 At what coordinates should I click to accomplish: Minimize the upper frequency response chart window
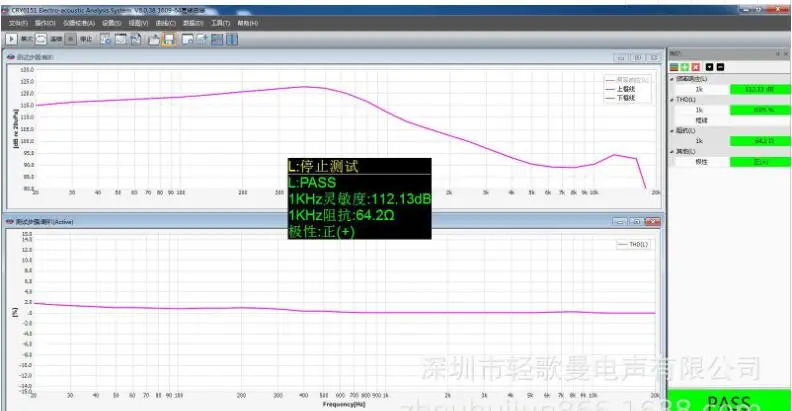[x=622, y=58]
